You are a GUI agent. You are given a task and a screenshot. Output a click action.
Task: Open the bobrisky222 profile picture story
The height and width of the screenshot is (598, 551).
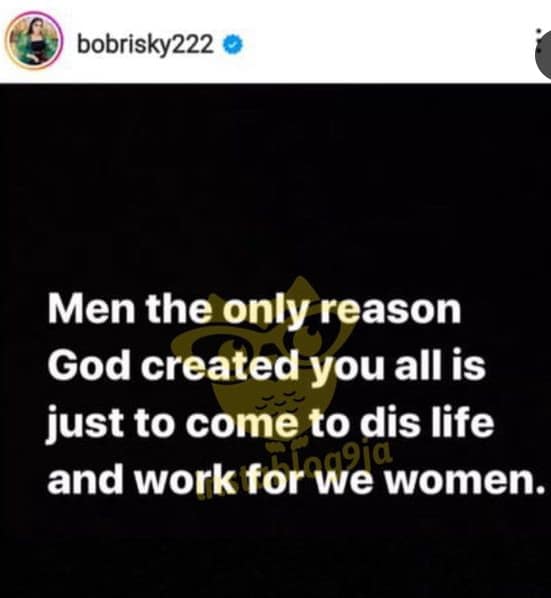coord(34,40)
